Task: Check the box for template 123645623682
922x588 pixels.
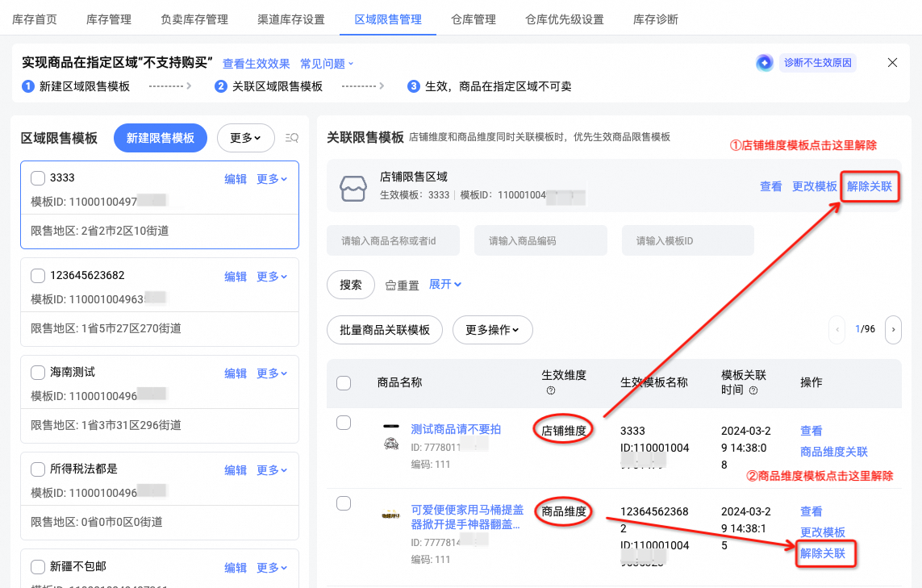Action: coord(38,275)
